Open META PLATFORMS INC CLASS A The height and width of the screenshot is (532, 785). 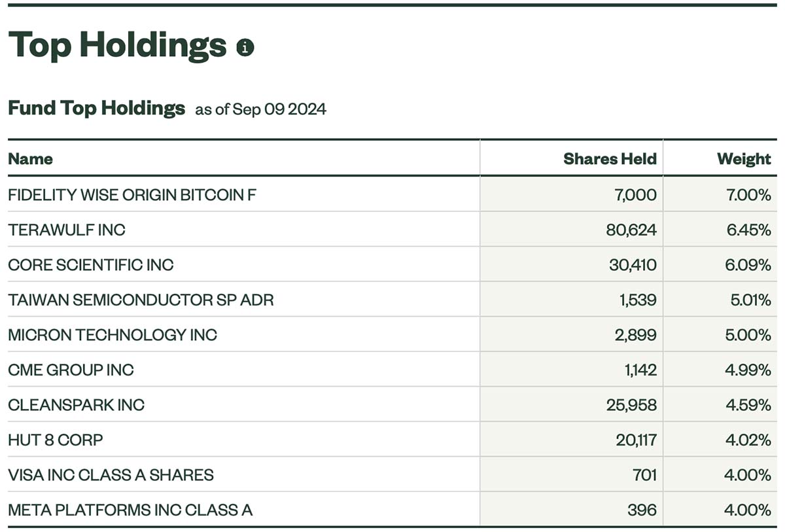pyautogui.click(x=130, y=510)
